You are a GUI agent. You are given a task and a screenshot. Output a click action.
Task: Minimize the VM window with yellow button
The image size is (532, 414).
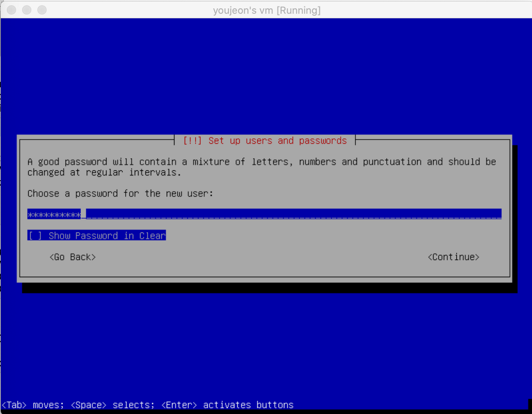coord(27,10)
